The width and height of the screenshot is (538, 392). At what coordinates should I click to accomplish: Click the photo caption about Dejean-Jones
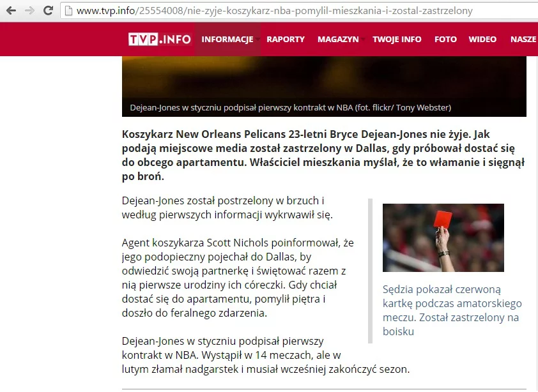tap(290, 108)
